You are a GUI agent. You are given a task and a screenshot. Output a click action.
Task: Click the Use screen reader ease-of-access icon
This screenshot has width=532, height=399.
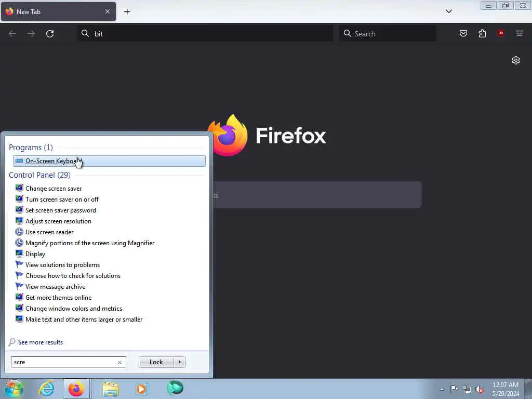19,232
